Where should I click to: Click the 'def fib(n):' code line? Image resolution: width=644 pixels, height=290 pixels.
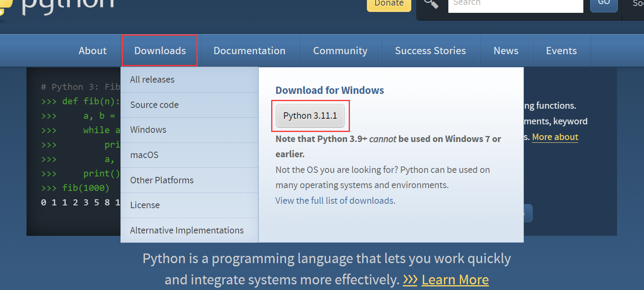click(x=80, y=101)
